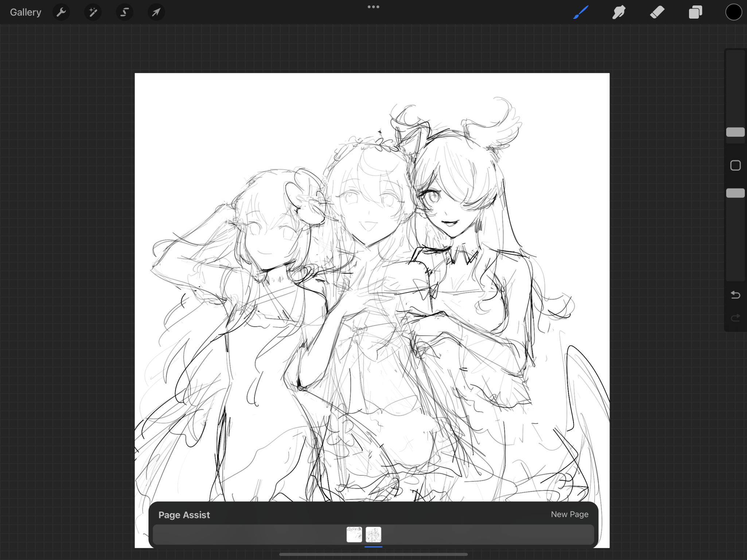The image size is (747, 560).
Task: Select the Eraser tool
Action: pyautogui.click(x=657, y=12)
